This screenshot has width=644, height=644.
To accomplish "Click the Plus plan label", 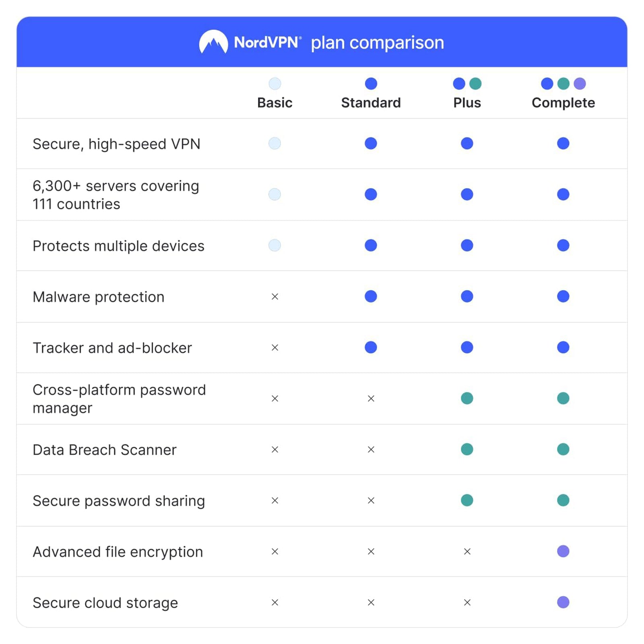I will [x=467, y=103].
